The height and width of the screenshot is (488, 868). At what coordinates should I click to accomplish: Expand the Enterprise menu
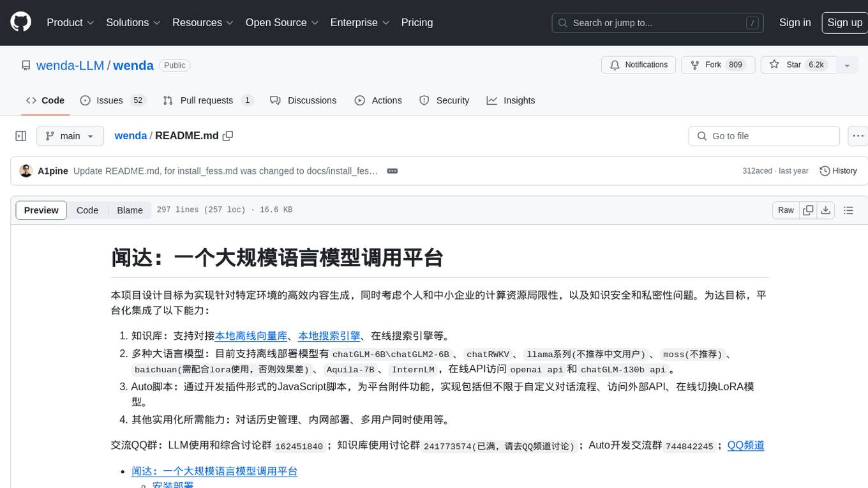[359, 22]
